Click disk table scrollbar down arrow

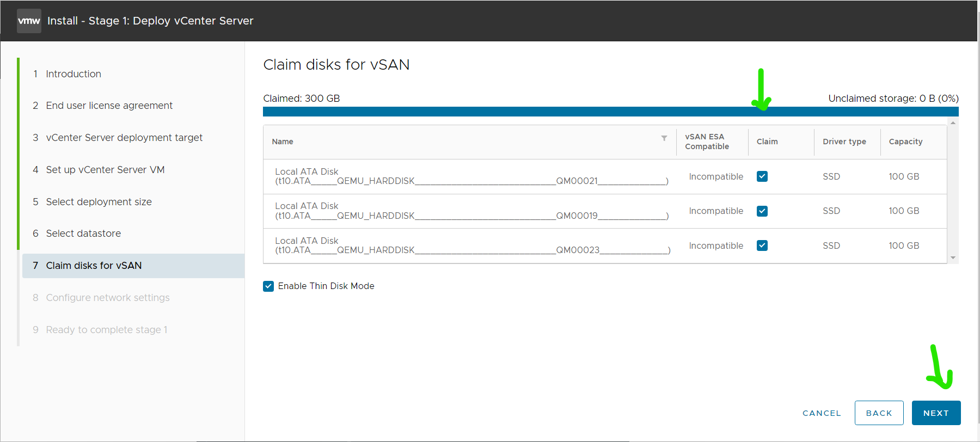click(953, 257)
